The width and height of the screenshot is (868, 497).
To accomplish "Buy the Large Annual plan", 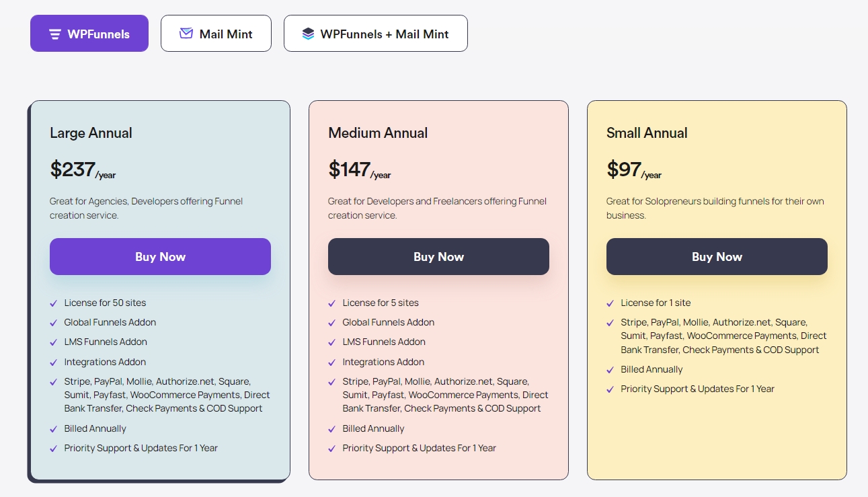I will click(160, 256).
